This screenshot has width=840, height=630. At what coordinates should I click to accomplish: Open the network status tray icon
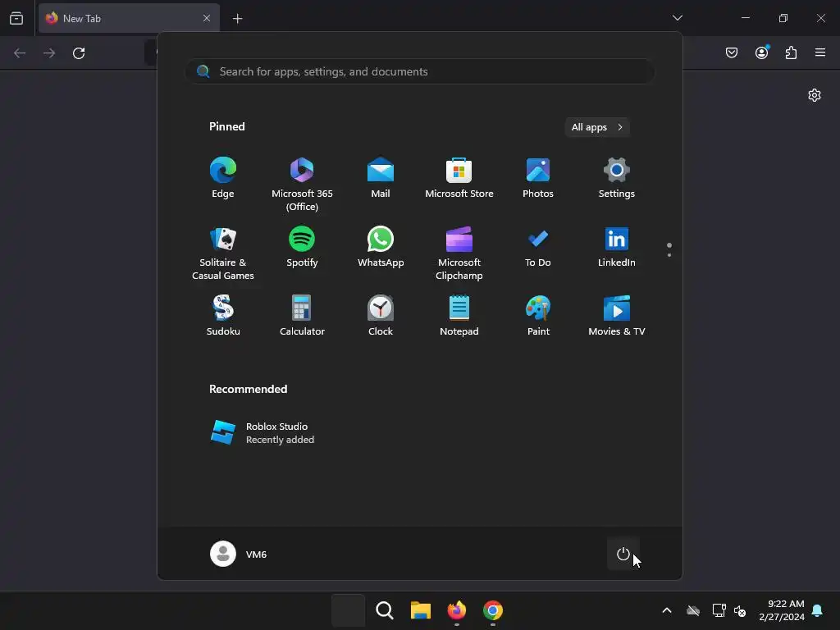719,610
